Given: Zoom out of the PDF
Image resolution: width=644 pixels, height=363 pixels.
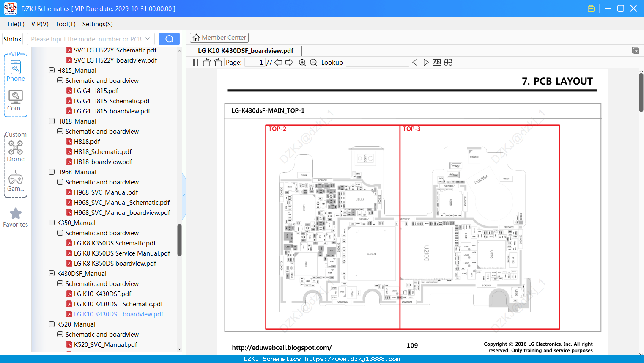Looking at the screenshot, I should point(313,63).
